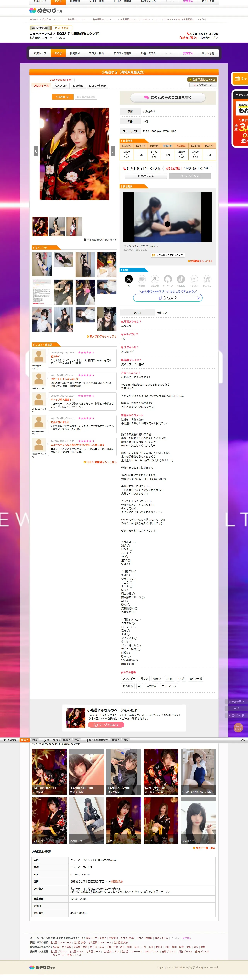Click the pink ページをみたよ button
Viewport: 248px width, 980px height.
106,725
